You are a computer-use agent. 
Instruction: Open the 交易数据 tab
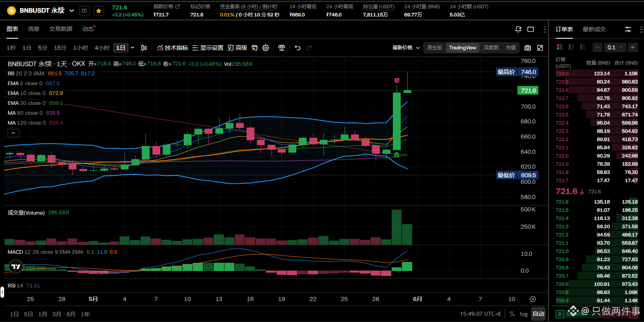tap(61, 29)
